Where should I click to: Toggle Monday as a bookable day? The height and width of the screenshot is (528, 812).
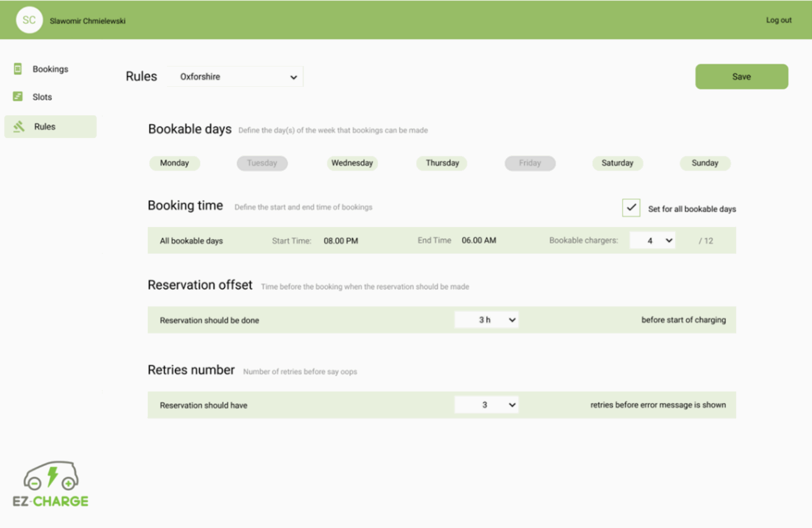[174, 163]
